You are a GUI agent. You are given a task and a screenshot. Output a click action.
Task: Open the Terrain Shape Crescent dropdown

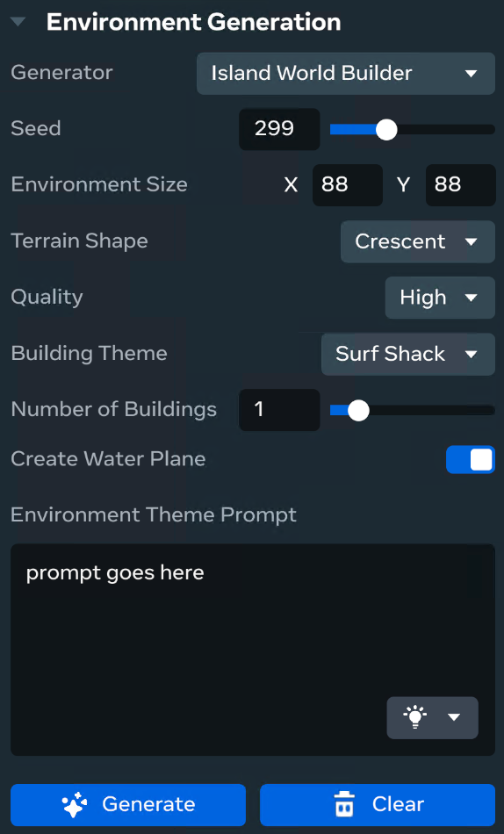click(418, 241)
